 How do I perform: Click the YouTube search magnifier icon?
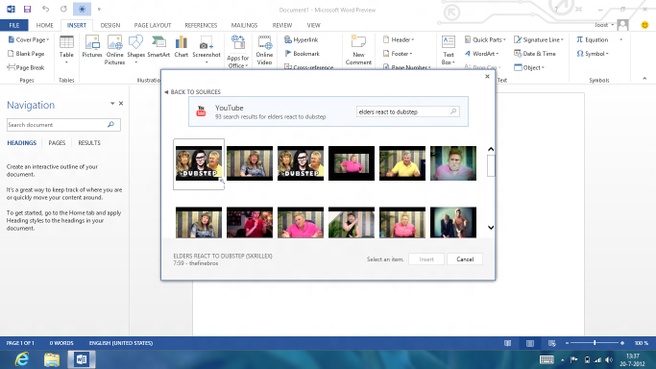[x=453, y=112]
